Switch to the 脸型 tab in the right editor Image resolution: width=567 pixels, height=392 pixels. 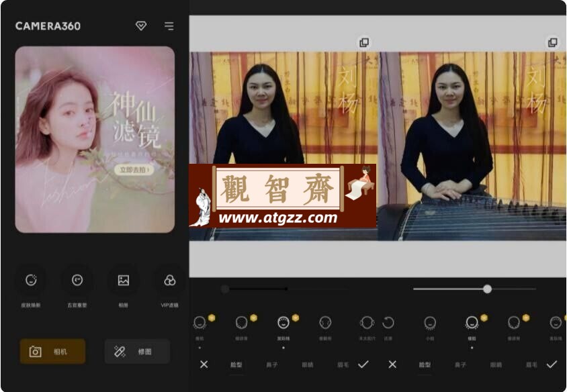(425, 365)
